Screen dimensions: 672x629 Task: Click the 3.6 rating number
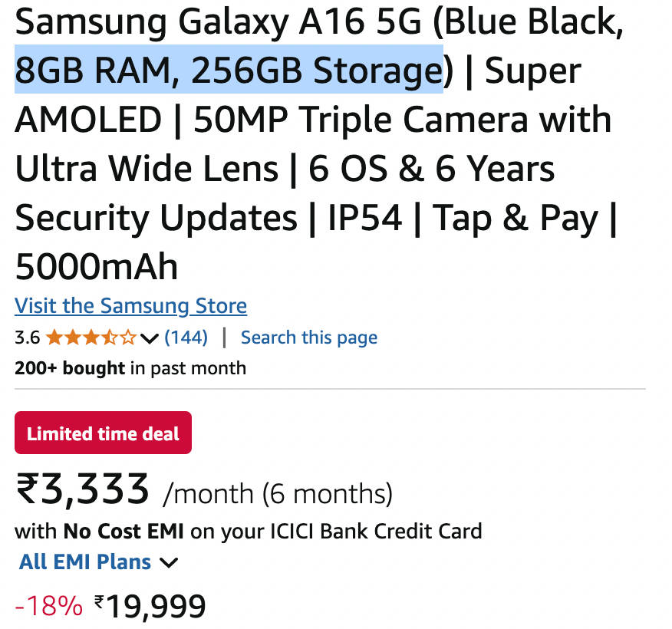tap(27, 338)
